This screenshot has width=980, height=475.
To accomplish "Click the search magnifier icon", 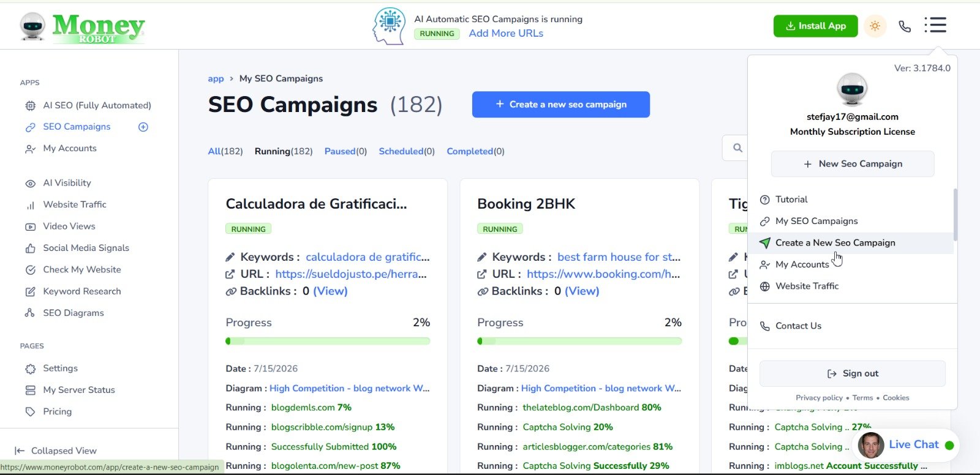I will pos(737,148).
